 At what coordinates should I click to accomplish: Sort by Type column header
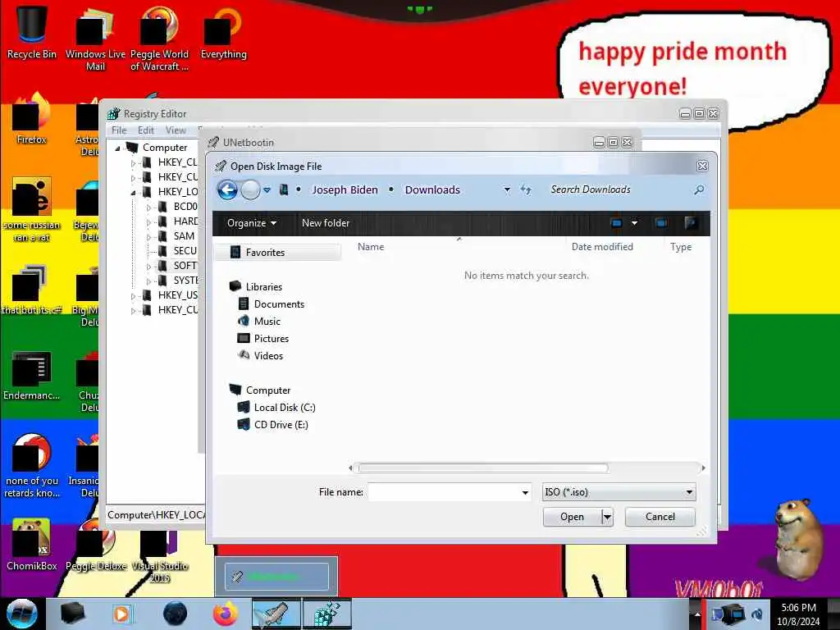pyautogui.click(x=680, y=247)
